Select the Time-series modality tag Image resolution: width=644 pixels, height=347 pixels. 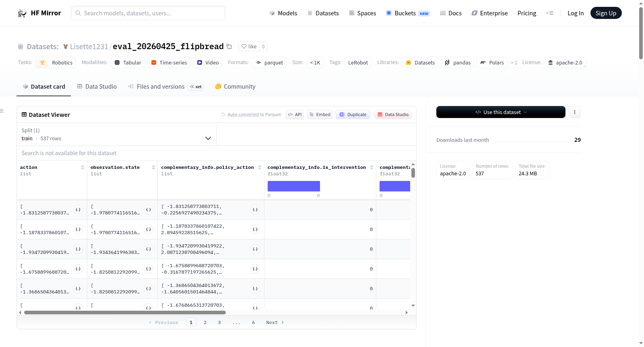pos(169,62)
